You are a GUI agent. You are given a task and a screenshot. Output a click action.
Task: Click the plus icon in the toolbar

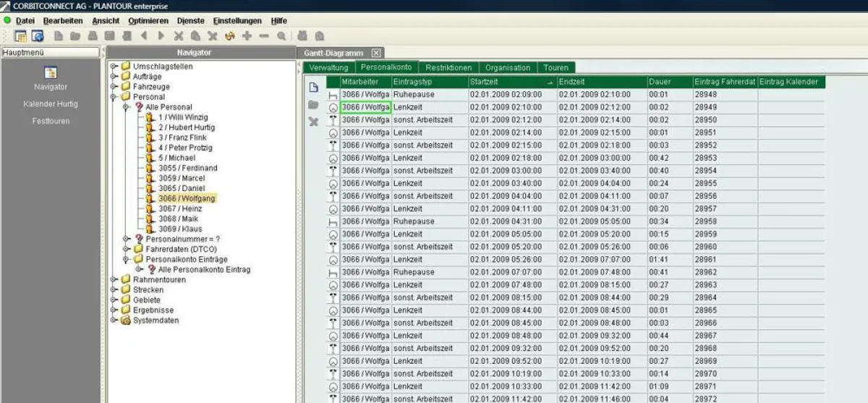pos(247,35)
